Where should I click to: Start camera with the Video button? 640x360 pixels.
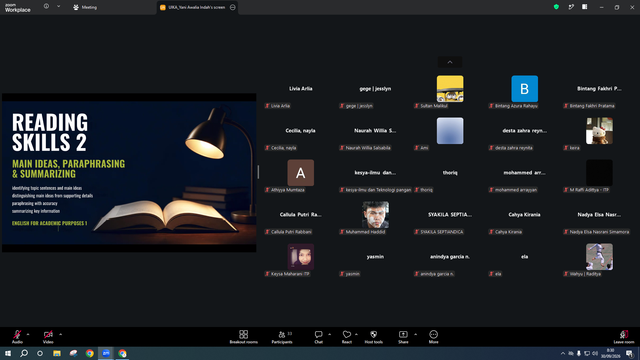48,337
